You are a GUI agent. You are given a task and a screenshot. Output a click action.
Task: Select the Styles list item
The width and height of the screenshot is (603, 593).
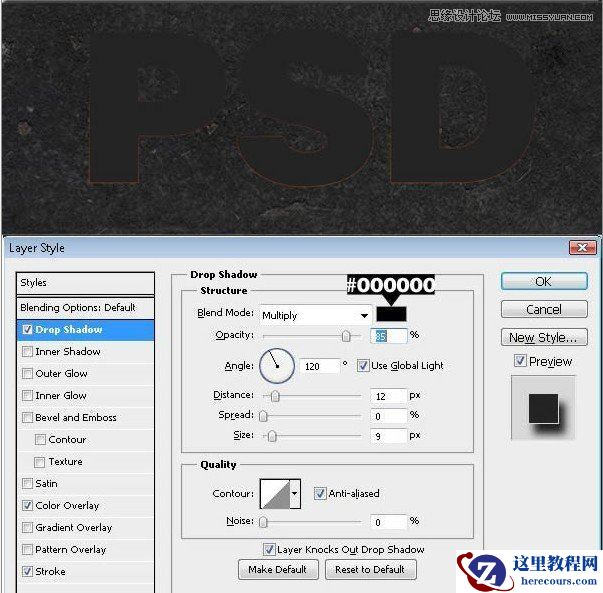click(x=85, y=283)
